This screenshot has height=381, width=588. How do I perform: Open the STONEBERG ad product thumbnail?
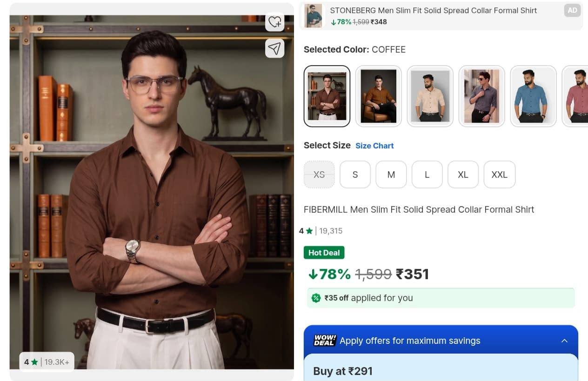tap(313, 15)
